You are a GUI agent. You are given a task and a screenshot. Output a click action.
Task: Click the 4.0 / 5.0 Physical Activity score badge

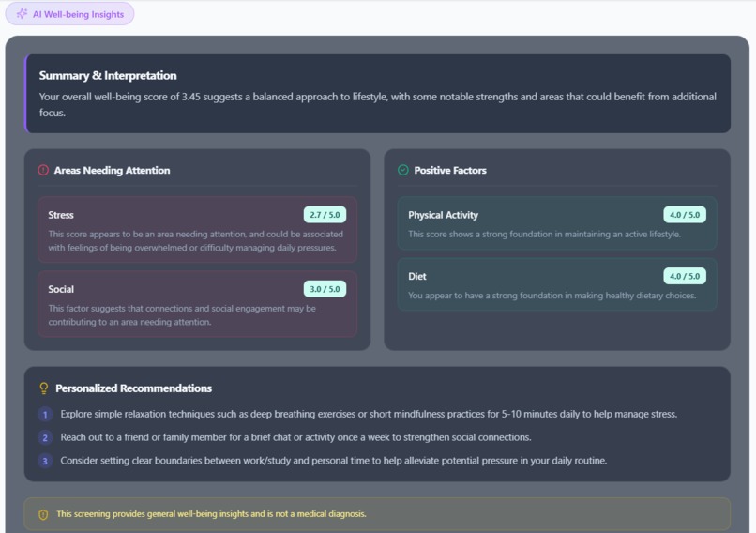[685, 215]
